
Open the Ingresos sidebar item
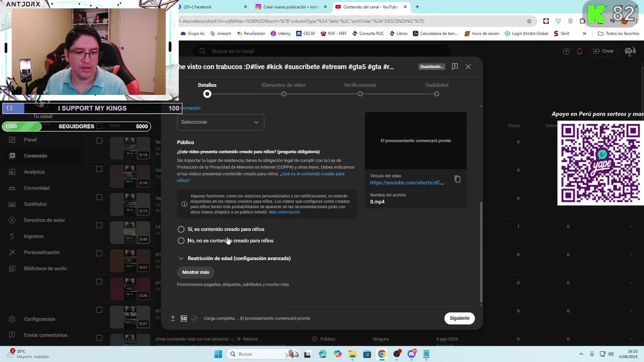(34, 236)
